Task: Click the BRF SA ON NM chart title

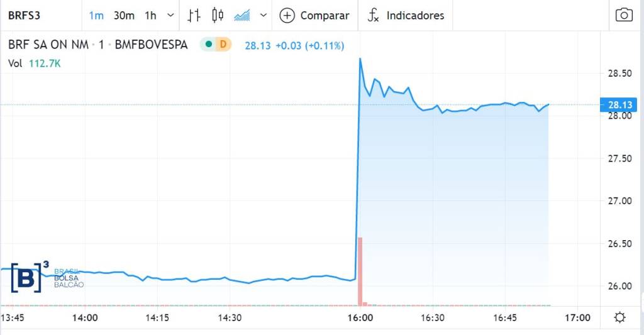Action: click(49, 45)
